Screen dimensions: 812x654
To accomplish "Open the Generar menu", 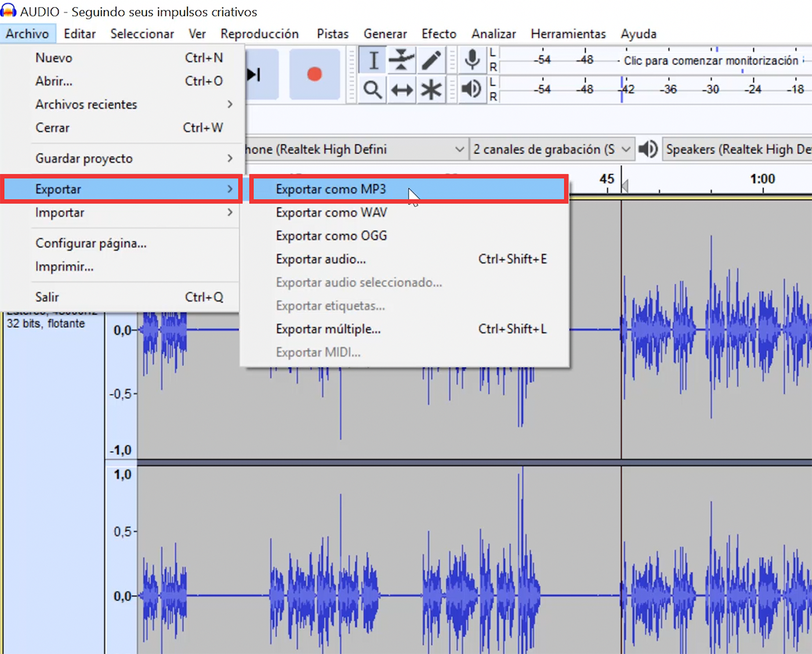I will pos(385,34).
